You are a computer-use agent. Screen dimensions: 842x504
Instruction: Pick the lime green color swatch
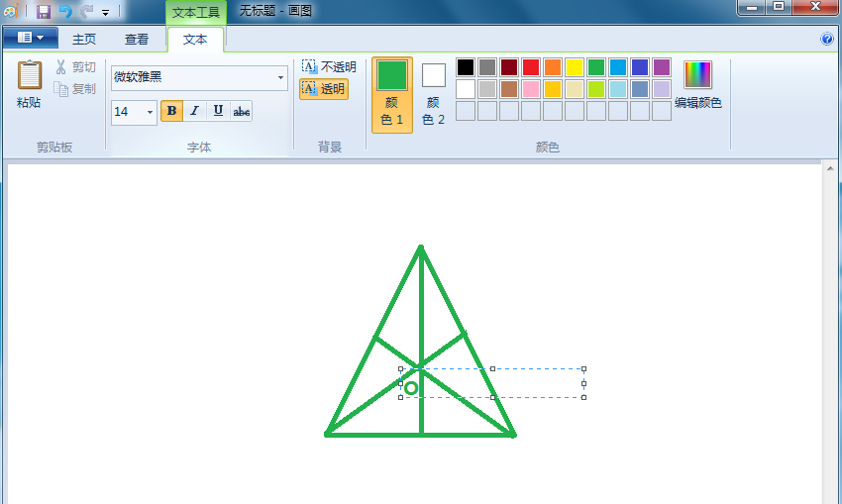point(596,89)
